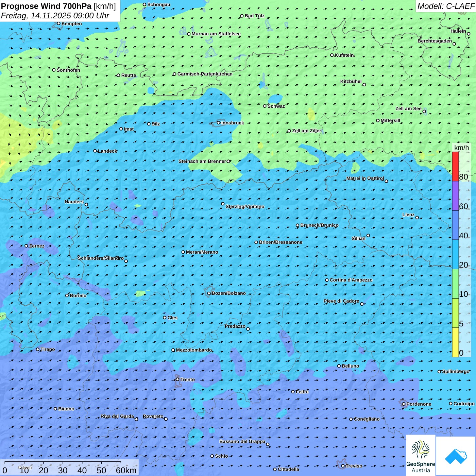Click the yellow 0 km/h legend color
This screenshot has height=476, width=476.
pyautogui.click(x=455, y=342)
